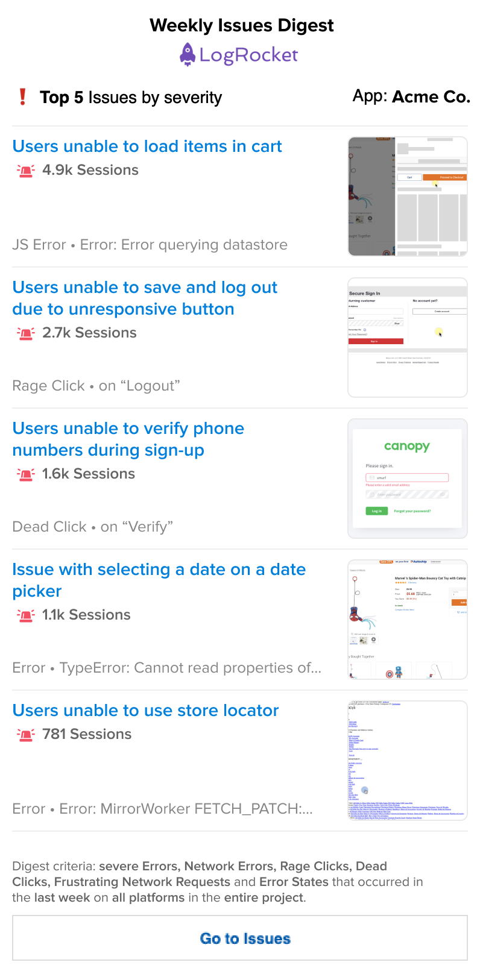This screenshot has width=480, height=980.
Task: Click the LogRocket rocket logo icon
Action: point(188,55)
